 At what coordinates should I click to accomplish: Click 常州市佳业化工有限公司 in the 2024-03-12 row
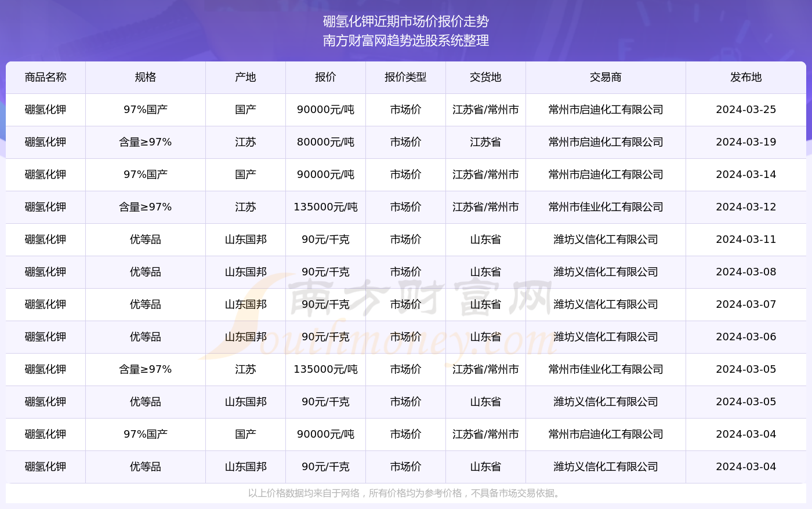[x=606, y=207]
